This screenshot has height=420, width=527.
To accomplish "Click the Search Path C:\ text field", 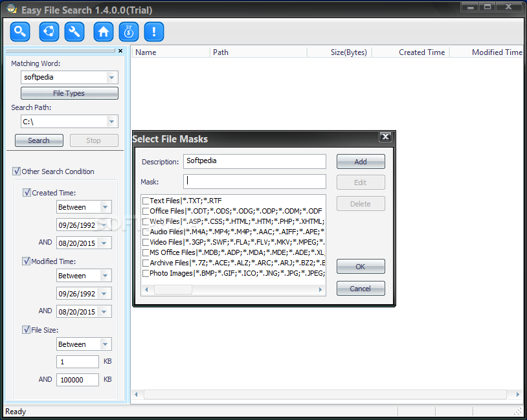I will (x=64, y=122).
